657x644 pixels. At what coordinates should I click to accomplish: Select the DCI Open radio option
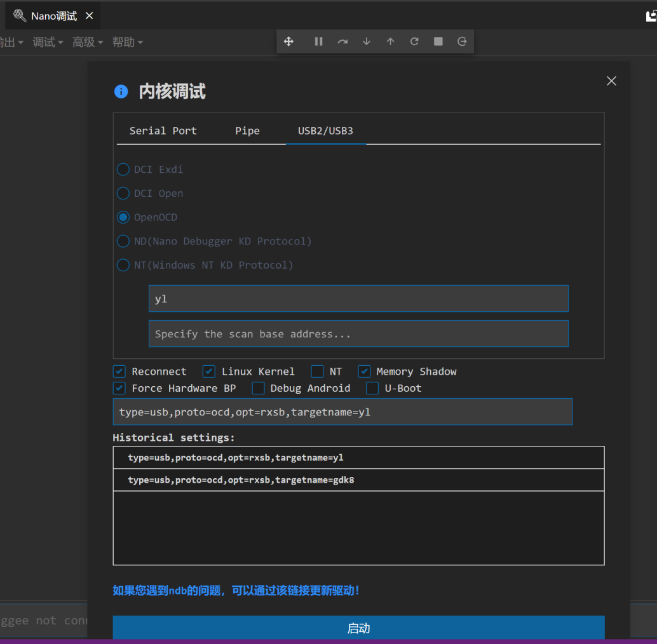pos(123,193)
